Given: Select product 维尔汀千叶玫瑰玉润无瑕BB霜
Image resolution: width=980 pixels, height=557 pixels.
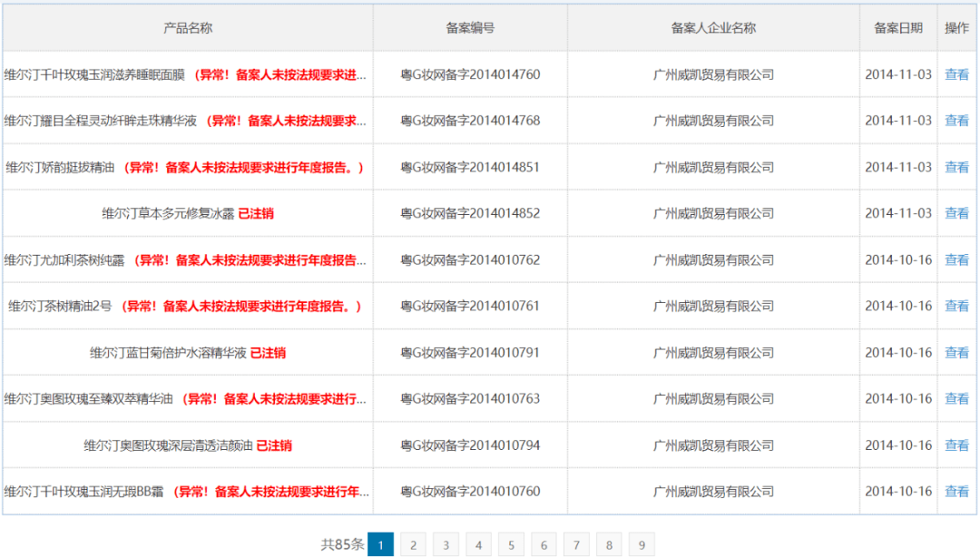Looking at the screenshot, I should click(83, 492).
